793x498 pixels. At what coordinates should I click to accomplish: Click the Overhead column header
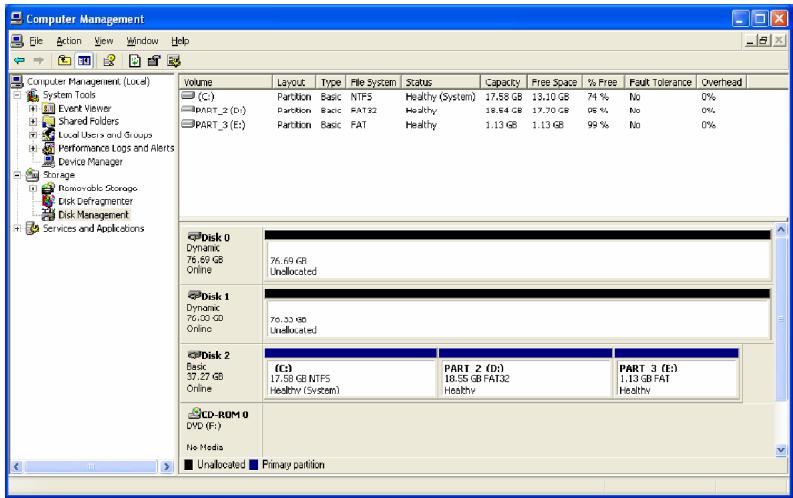pos(722,82)
